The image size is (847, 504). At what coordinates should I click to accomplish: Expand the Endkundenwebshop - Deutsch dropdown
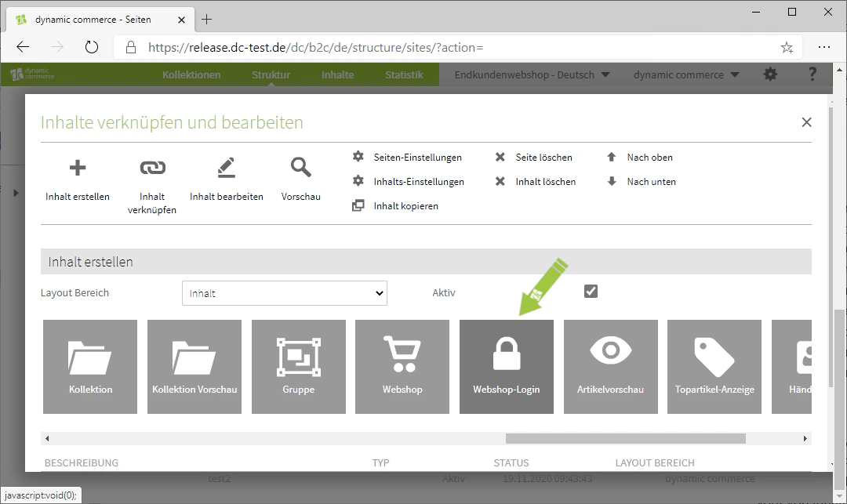pyautogui.click(x=532, y=75)
